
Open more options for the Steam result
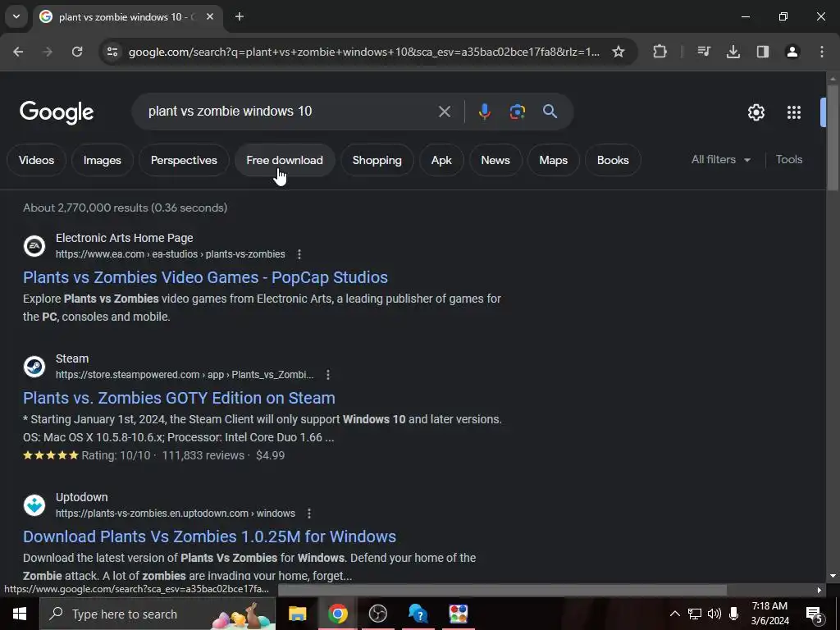point(328,375)
